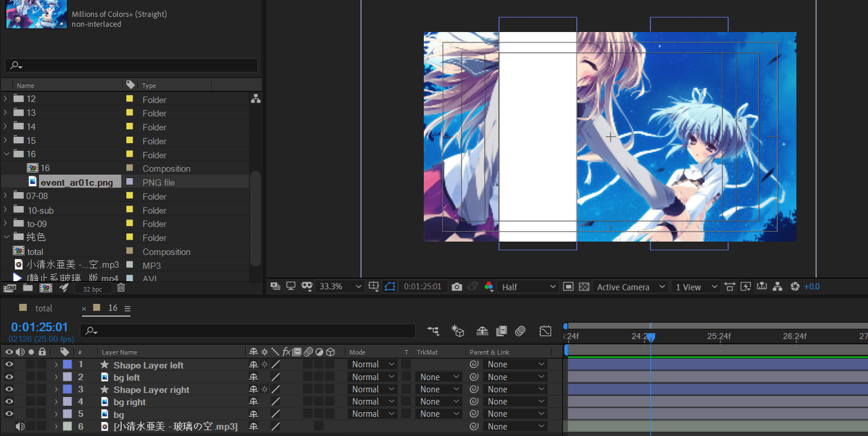This screenshot has width=868, height=436.
Task: Open Composition Mini-Flowchart in timeline
Action: click(x=433, y=331)
